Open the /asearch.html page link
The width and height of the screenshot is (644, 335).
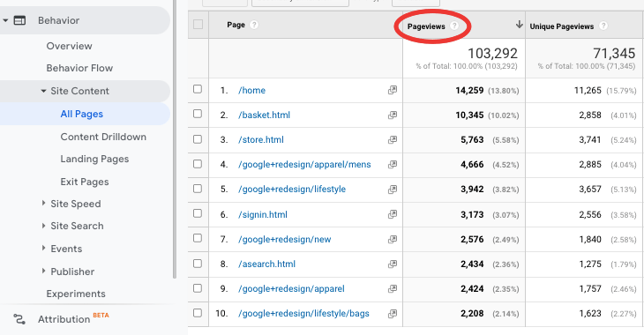[266, 264]
